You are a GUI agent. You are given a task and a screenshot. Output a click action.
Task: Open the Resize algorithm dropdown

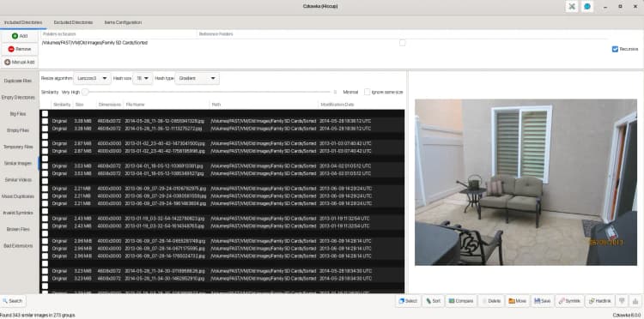pos(93,78)
